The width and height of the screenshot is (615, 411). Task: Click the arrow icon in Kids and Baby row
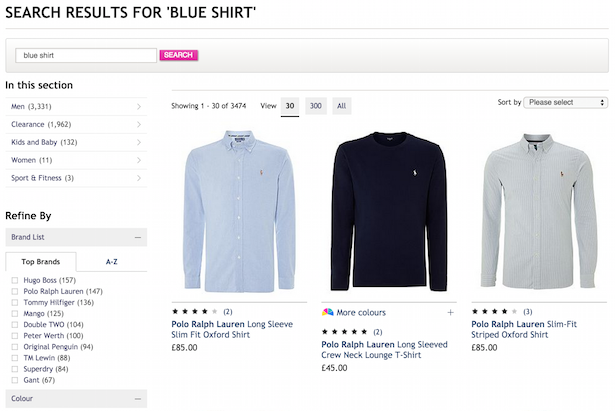[138, 142]
